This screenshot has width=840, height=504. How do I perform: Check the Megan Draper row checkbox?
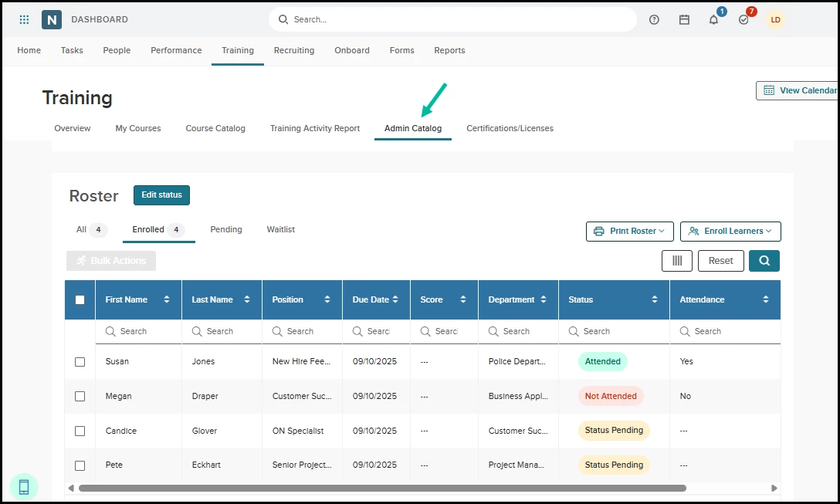click(x=80, y=397)
